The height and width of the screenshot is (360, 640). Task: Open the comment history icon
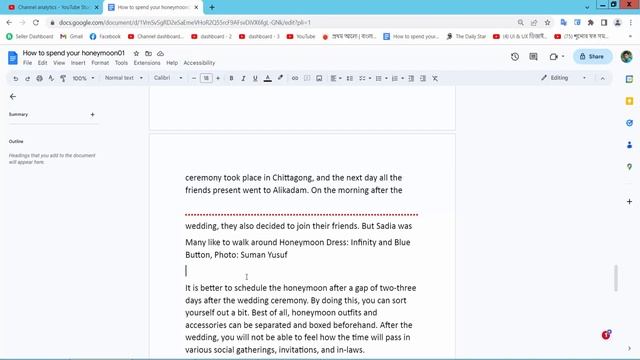click(533, 57)
